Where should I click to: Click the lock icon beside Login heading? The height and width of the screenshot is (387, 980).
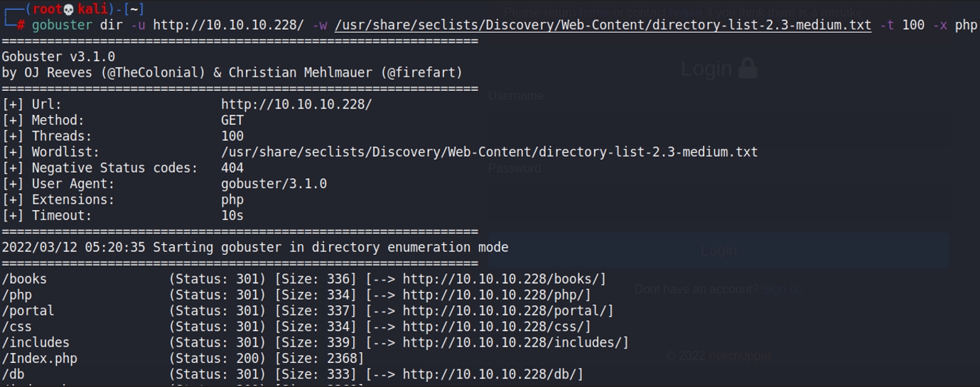pos(747,68)
